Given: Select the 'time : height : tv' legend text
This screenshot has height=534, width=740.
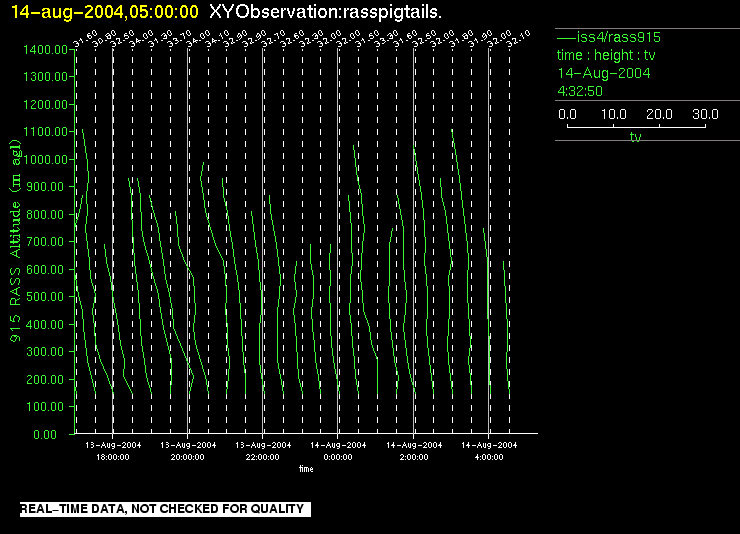Looking at the screenshot, I should tap(605, 55).
